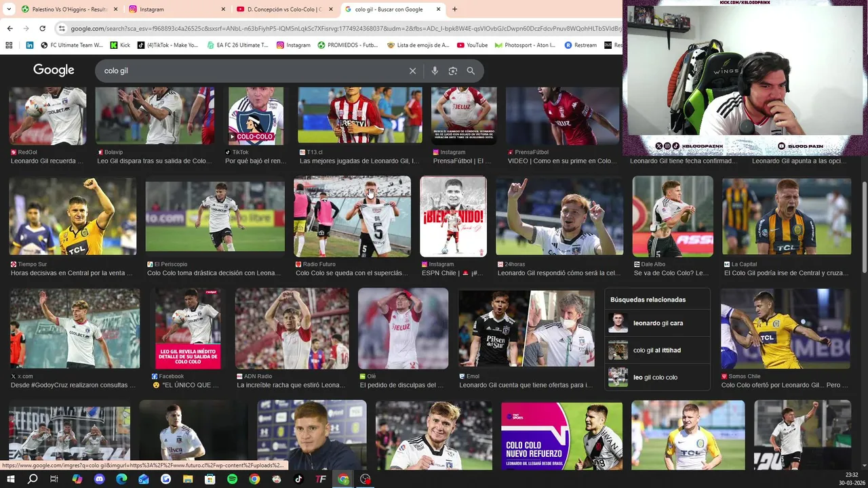The width and height of the screenshot is (868, 488).
Task: Clear the search box with the X
Action: (x=412, y=70)
